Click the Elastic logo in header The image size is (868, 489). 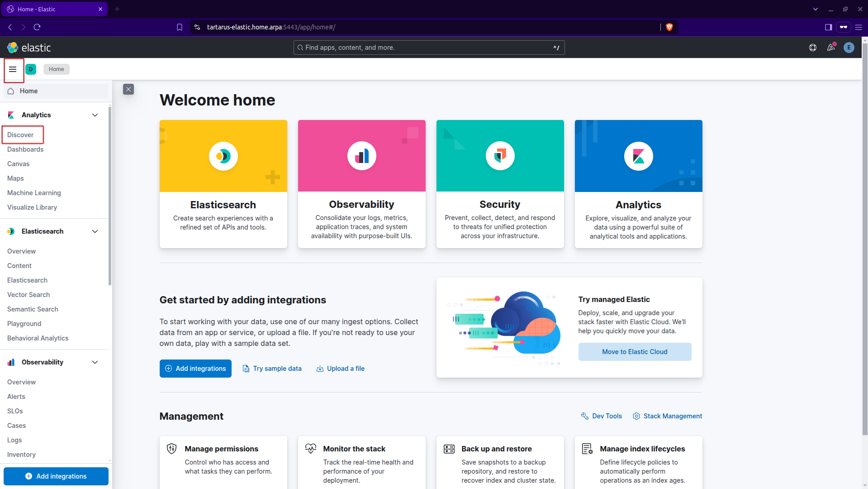click(29, 48)
